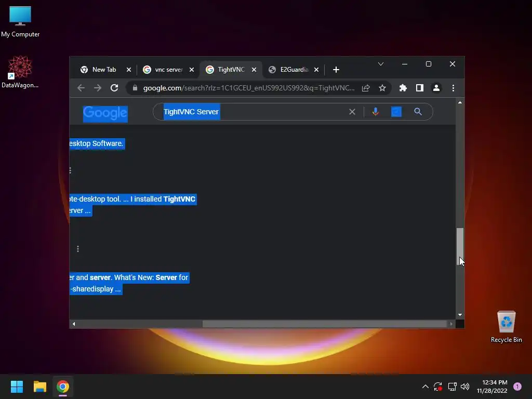Viewport: 532px width, 399px height.
Task: Toggle Chrome's side panel
Action: click(x=420, y=88)
